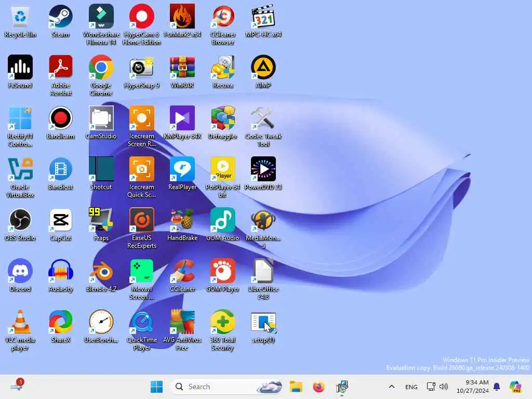The width and height of the screenshot is (532, 399).
Task: Select the setup(1) installer file
Action: click(x=263, y=327)
